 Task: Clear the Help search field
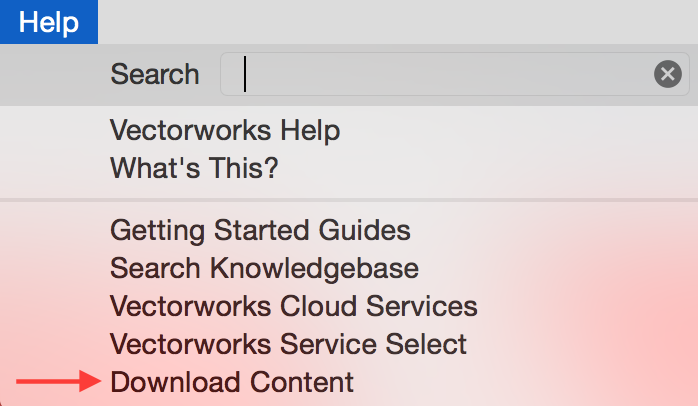(x=668, y=74)
